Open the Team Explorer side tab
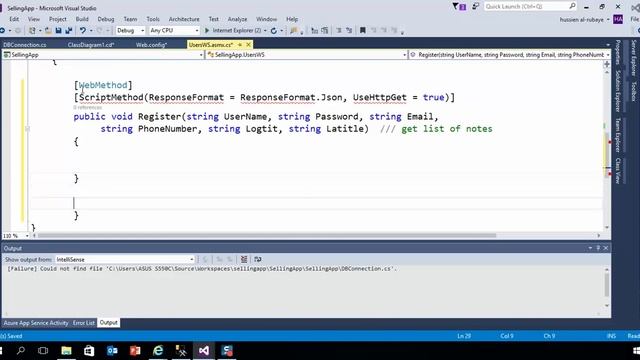Image resolution: width=640 pixels, height=360 pixels. (618, 135)
